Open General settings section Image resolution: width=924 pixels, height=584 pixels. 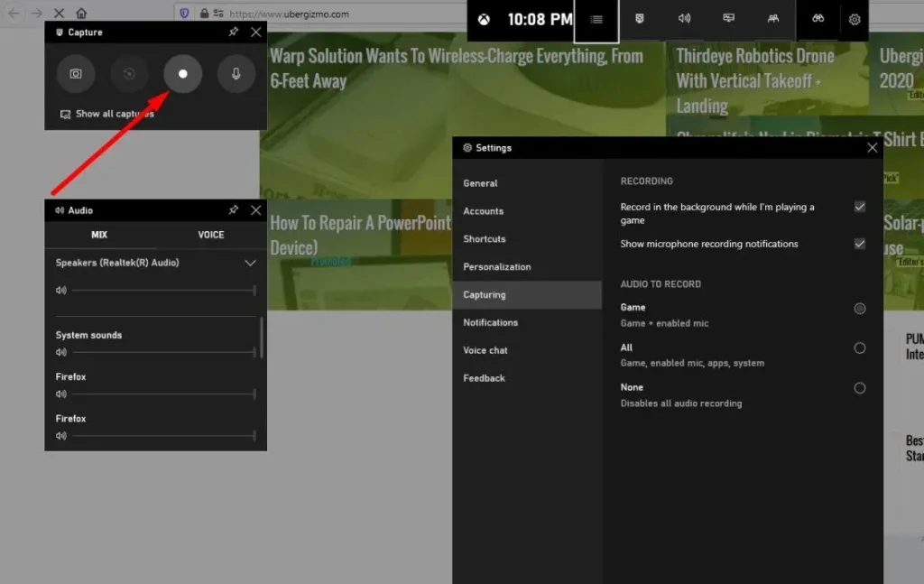click(x=527, y=183)
